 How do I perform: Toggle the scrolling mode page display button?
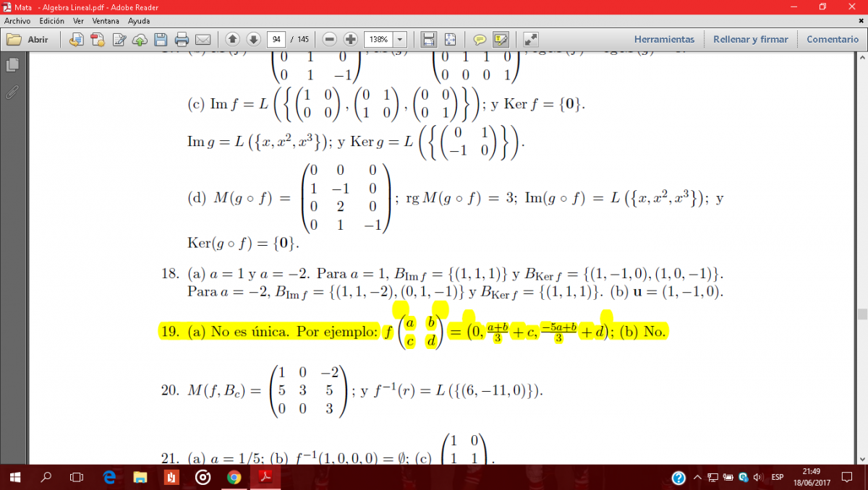tap(429, 39)
